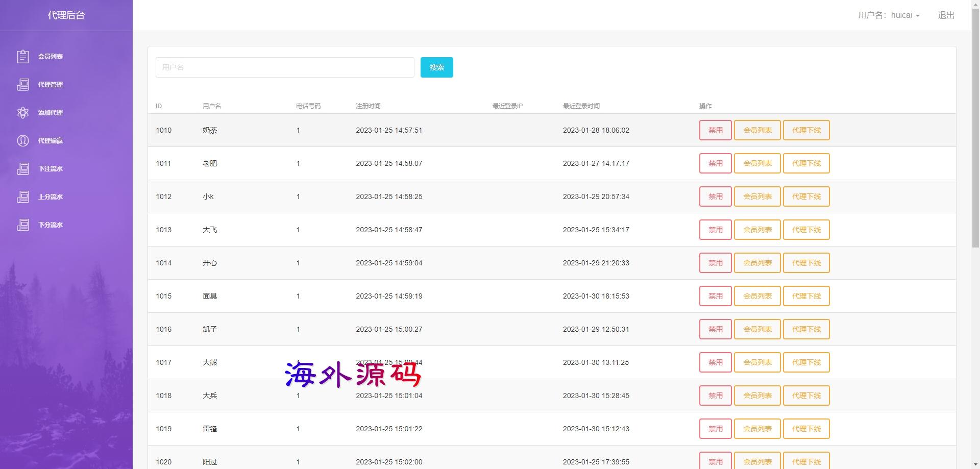This screenshot has height=469, width=980.
Task: Click last login time 2023-01-30 15:28:45
Action: (x=596, y=396)
